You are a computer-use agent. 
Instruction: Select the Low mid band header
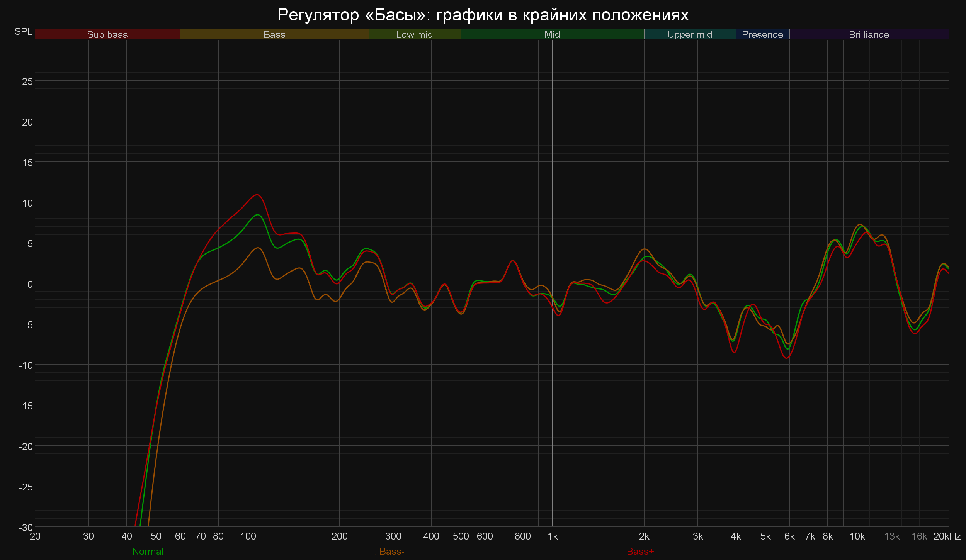[414, 34]
